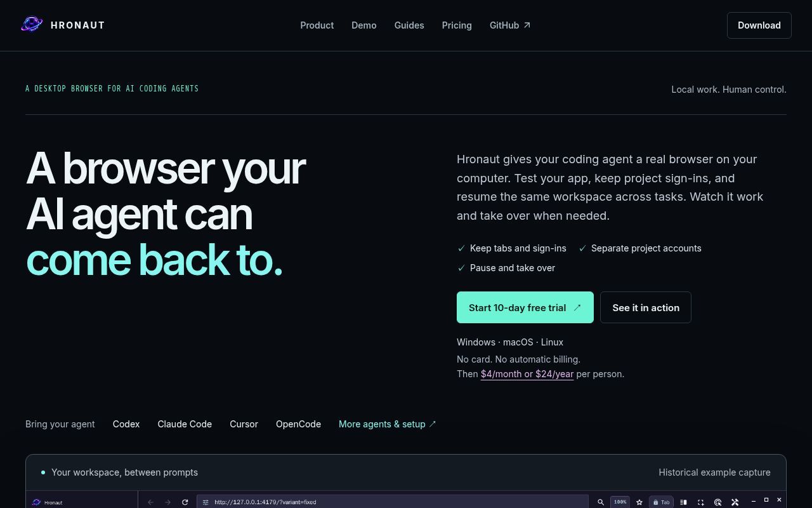Select the Cursor agent link
The width and height of the screenshot is (812, 508).
tap(244, 424)
